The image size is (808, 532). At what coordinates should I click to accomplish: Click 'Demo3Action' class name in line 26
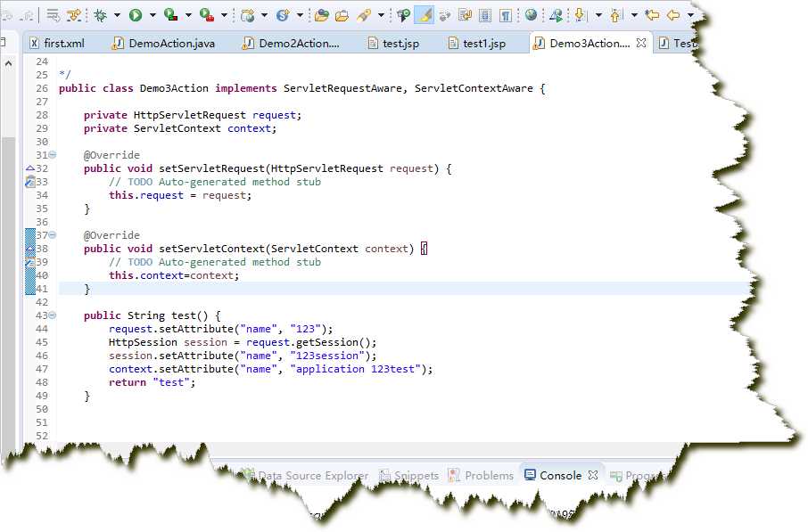pos(174,88)
